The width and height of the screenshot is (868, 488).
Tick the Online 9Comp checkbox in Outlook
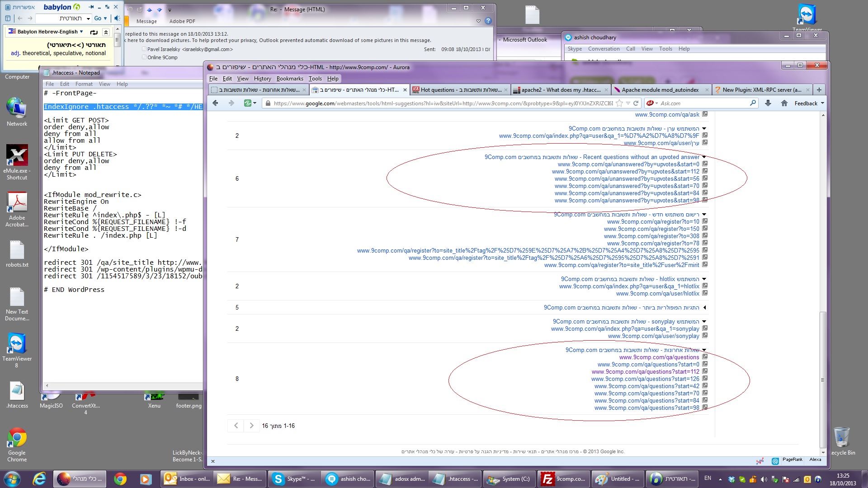click(144, 57)
